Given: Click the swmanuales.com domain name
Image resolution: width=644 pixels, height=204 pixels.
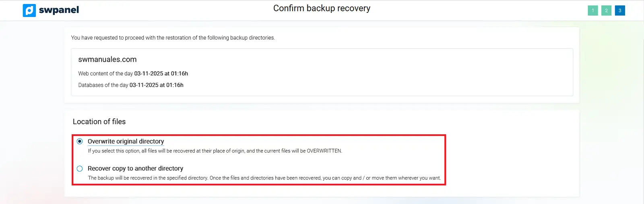Looking at the screenshot, I should click(107, 59).
